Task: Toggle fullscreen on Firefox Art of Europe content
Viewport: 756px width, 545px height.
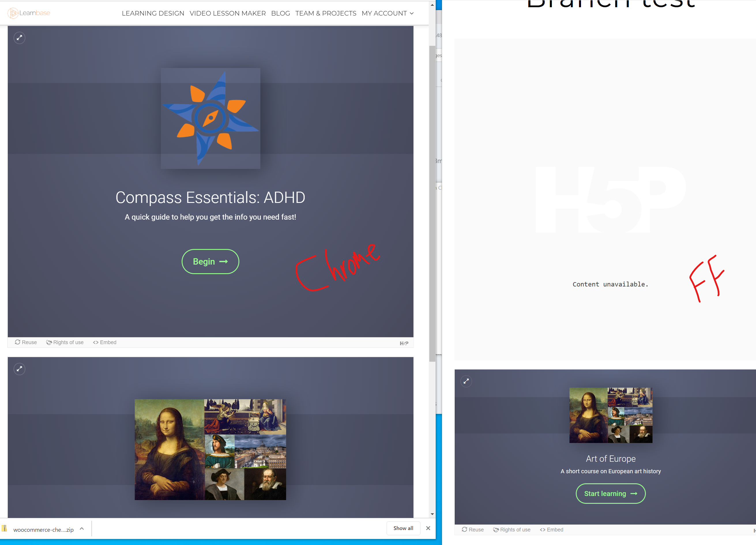Action: click(466, 381)
